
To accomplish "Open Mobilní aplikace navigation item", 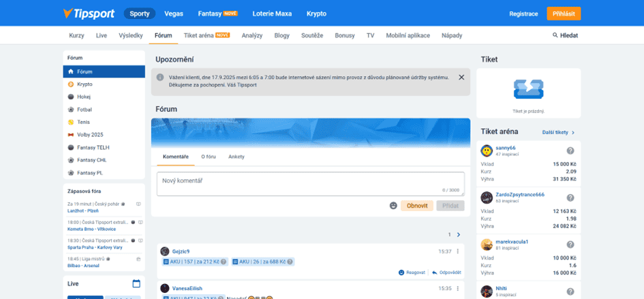I will [x=408, y=35].
